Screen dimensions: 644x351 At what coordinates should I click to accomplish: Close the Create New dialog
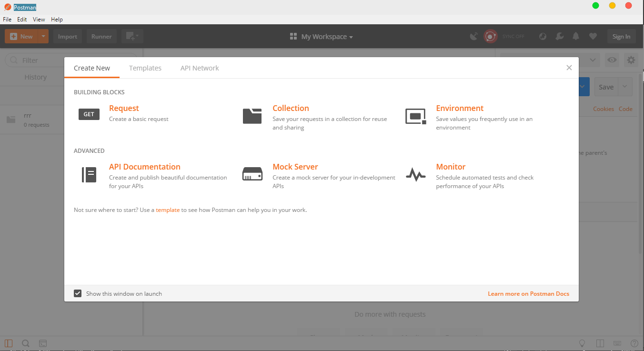click(569, 68)
